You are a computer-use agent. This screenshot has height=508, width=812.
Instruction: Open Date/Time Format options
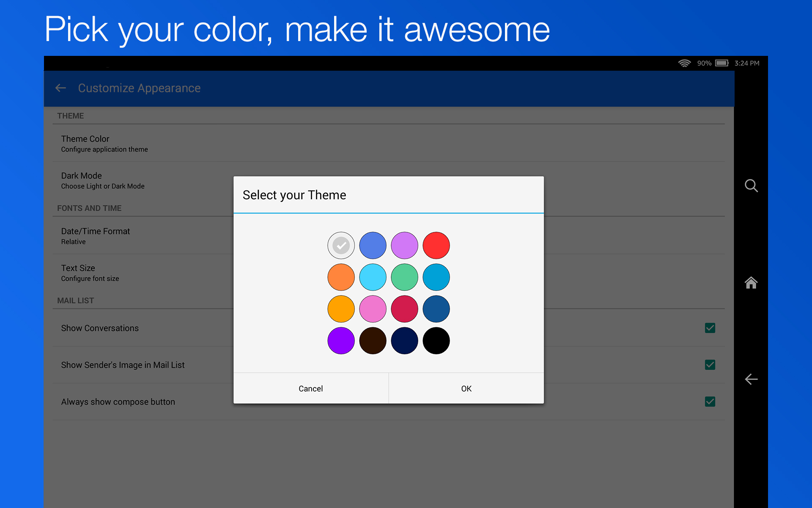tap(140, 235)
